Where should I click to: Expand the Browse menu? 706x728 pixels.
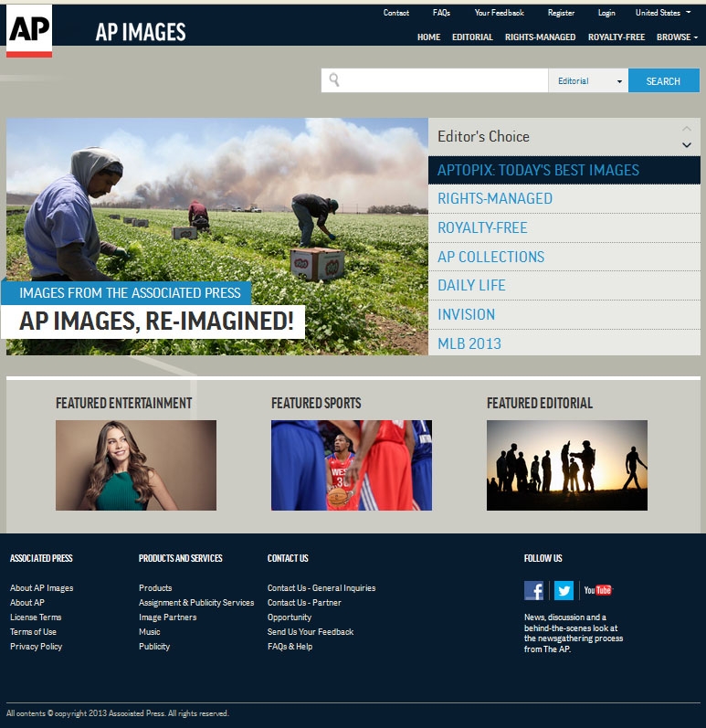click(x=677, y=37)
